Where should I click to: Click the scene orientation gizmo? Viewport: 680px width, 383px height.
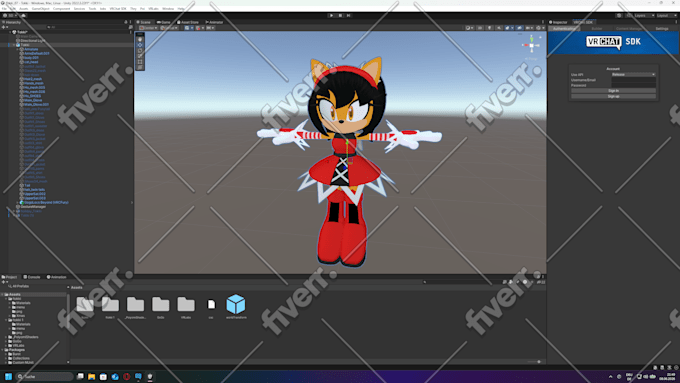531,45
